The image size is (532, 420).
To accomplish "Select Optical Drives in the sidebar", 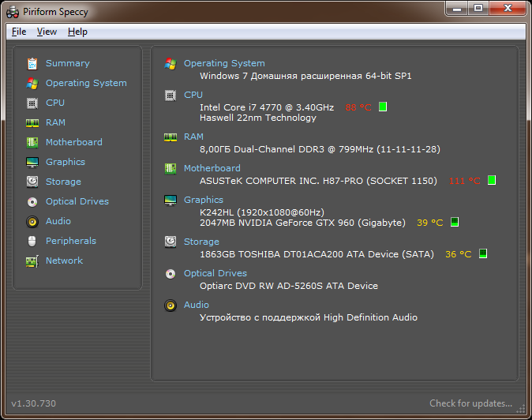I will [77, 201].
